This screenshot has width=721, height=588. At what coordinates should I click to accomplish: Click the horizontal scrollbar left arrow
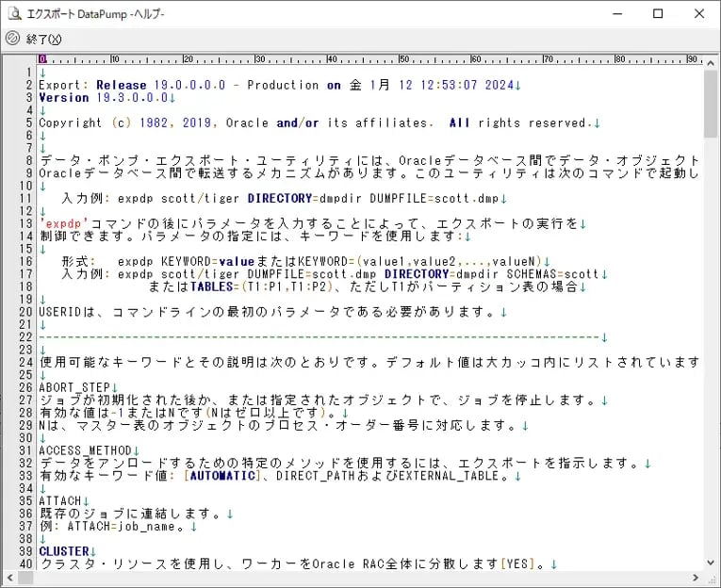pos(8,579)
